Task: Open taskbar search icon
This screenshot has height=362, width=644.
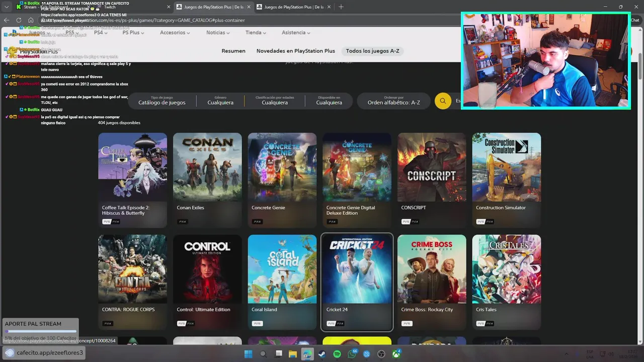Action: pos(263,354)
